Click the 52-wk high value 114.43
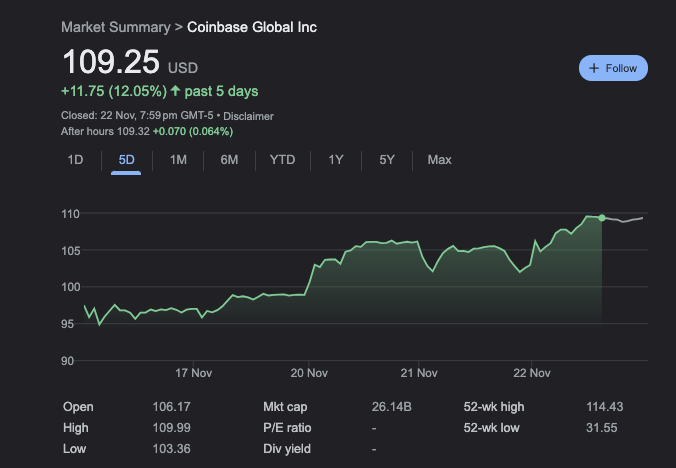 point(605,407)
